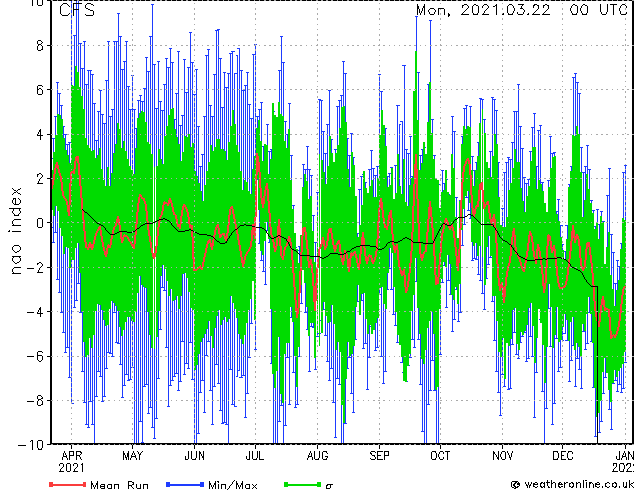Image resolution: width=634 pixels, height=490 pixels.
Task: Click the CFS model label
Action: pos(77,10)
